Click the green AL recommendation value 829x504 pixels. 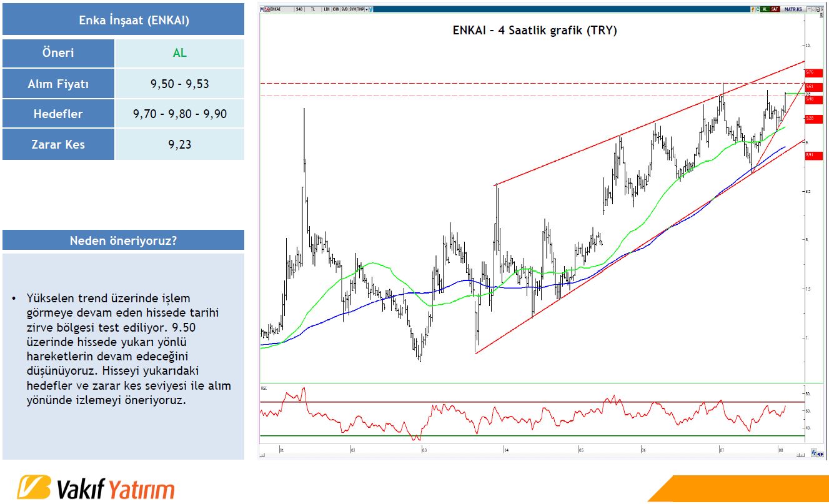(x=180, y=53)
